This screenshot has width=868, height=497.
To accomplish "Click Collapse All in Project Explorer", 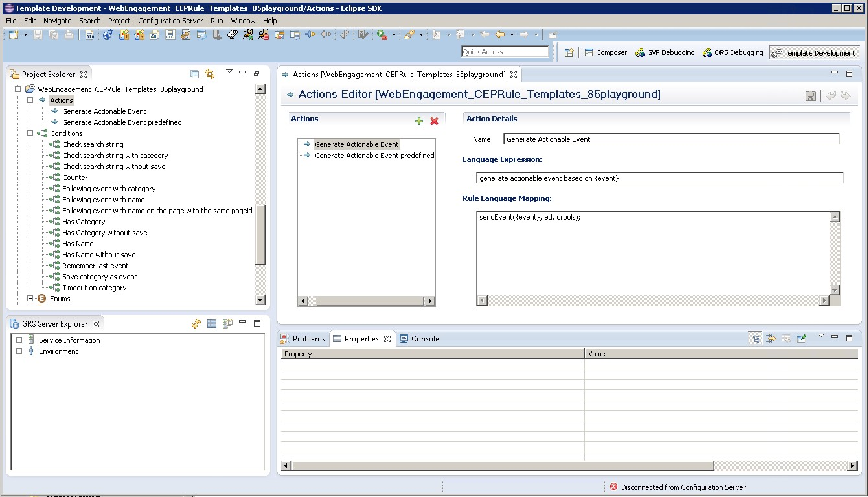I will pos(194,74).
